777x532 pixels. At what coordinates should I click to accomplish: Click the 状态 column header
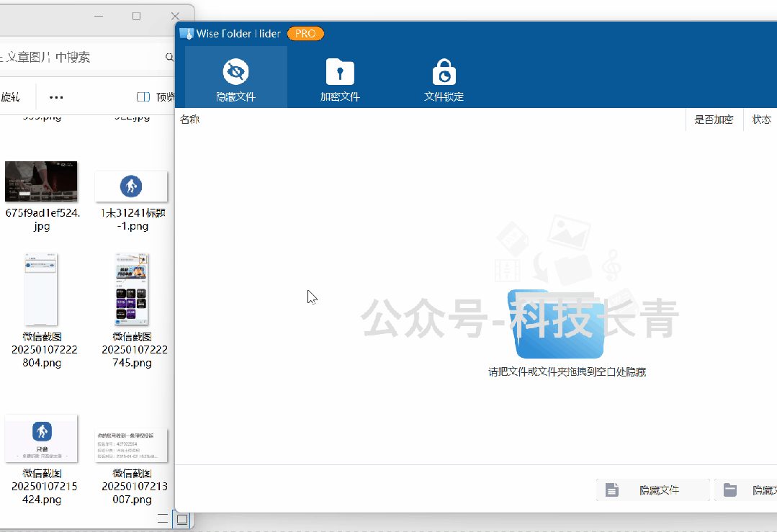pos(761,120)
